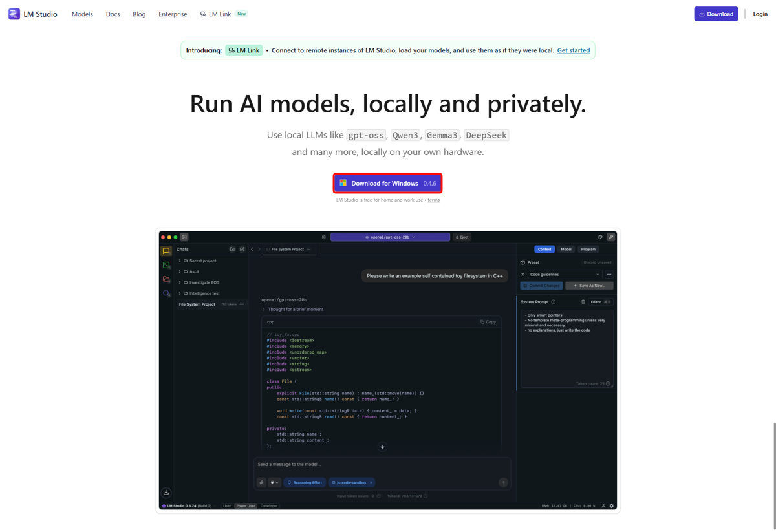
Task: Click the downloads icon at sidebar bottom
Action: 166,493
